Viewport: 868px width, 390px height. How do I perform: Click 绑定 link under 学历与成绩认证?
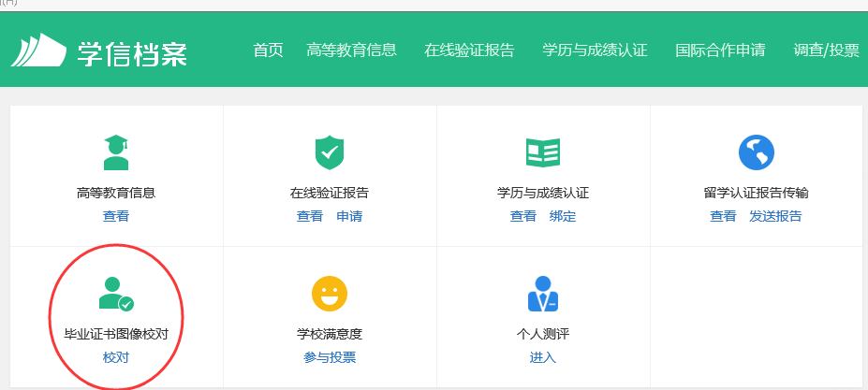pos(563,217)
